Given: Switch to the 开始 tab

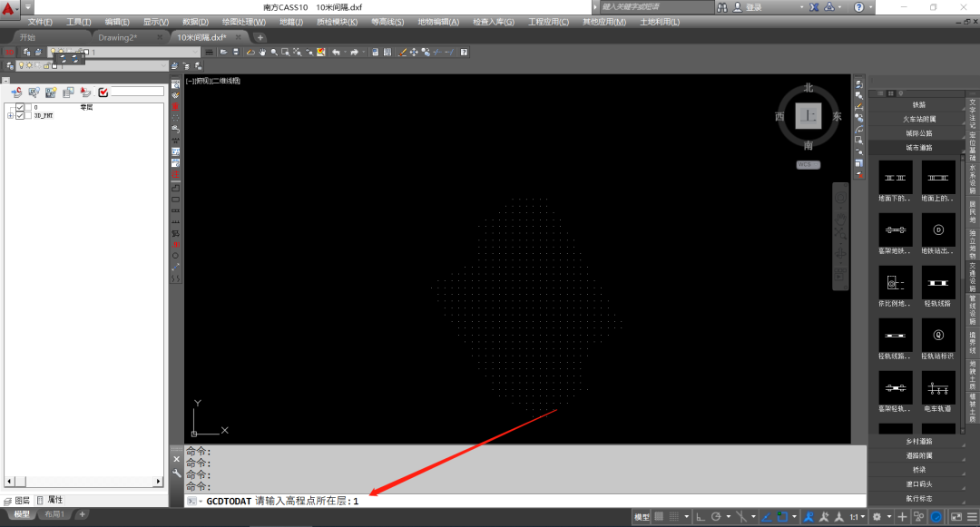Looking at the screenshot, I should 27,37.
